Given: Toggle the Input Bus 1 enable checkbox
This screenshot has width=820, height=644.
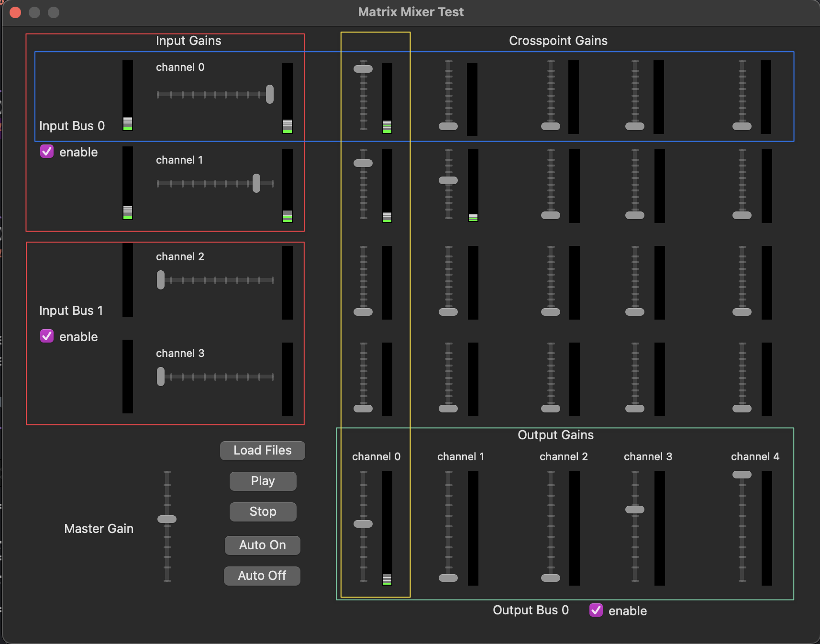Looking at the screenshot, I should coord(46,336).
